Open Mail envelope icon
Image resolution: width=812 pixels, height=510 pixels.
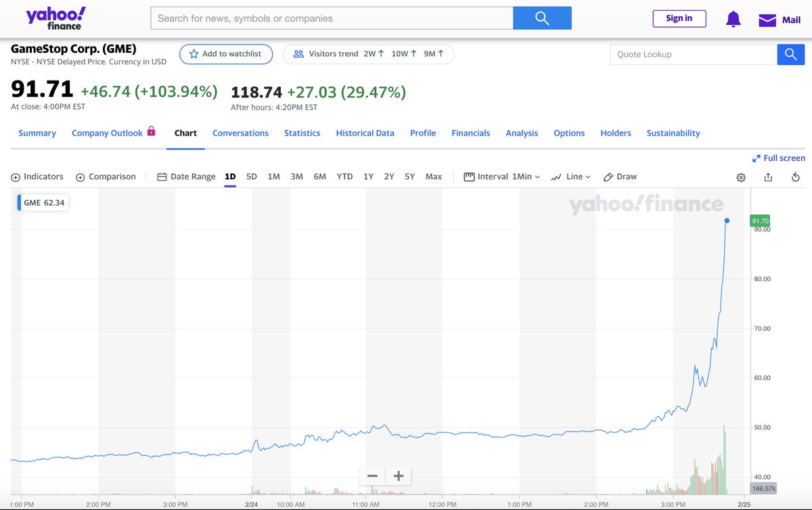[x=767, y=20]
